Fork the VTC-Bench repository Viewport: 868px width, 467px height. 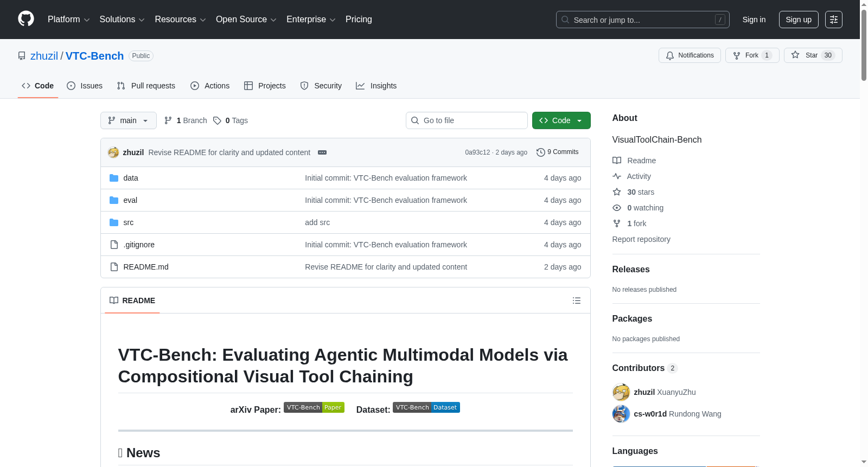point(752,55)
